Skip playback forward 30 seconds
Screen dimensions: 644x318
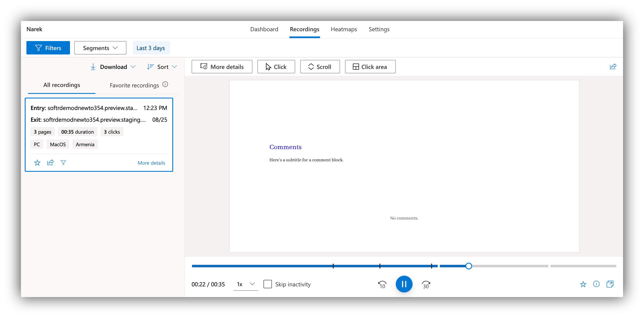coord(426,284)
